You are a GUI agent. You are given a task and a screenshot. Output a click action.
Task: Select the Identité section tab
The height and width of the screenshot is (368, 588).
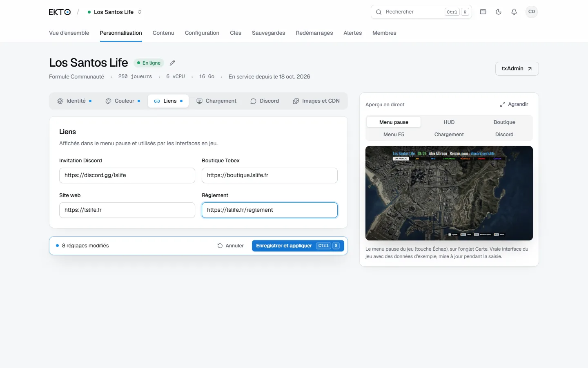[74, 101]
